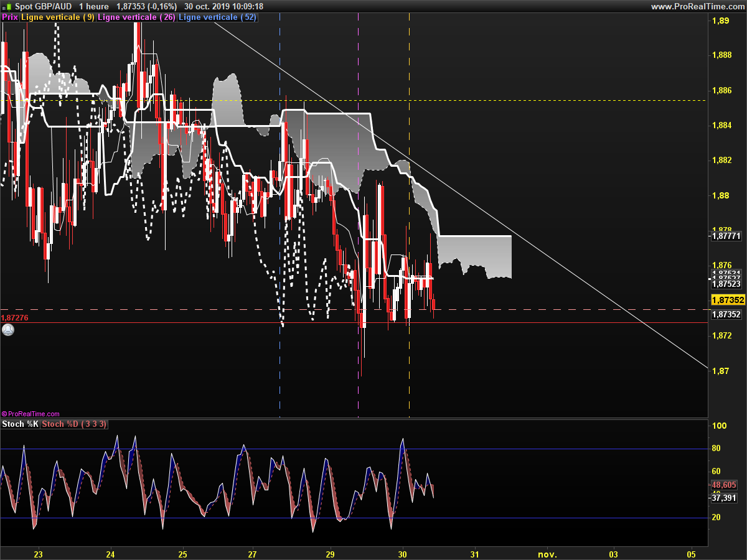Select the Ligne verticale (9) label
This screenshot has width=747, height=560.
click(x=58, y=17)
